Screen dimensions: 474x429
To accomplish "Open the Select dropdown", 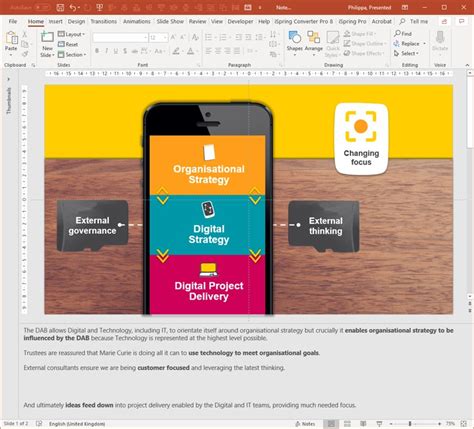I will (406, 53).
